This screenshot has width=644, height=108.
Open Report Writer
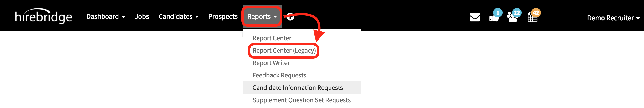(x=271, y=63)
